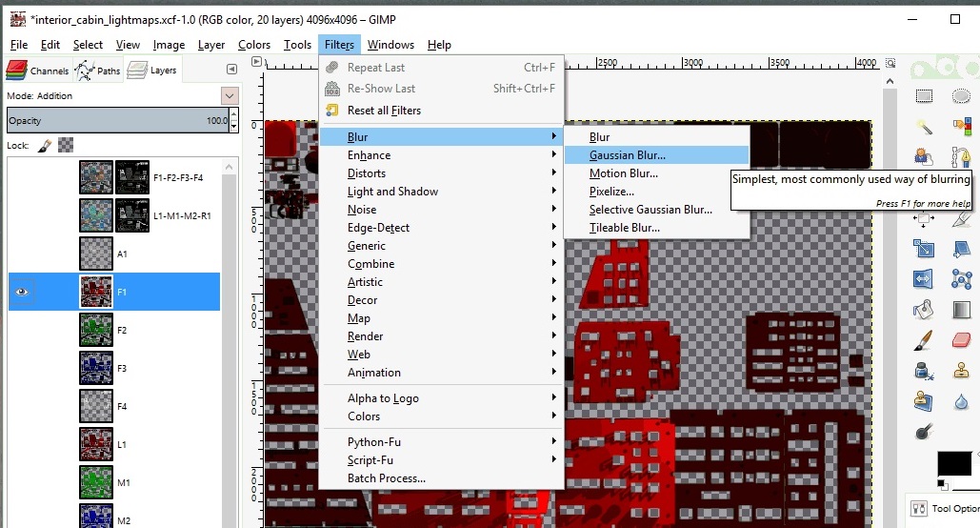The width and height of the screenshot is (980, 528).
Task: Select the F2 layer thumbnail
Action: [96, 330]
